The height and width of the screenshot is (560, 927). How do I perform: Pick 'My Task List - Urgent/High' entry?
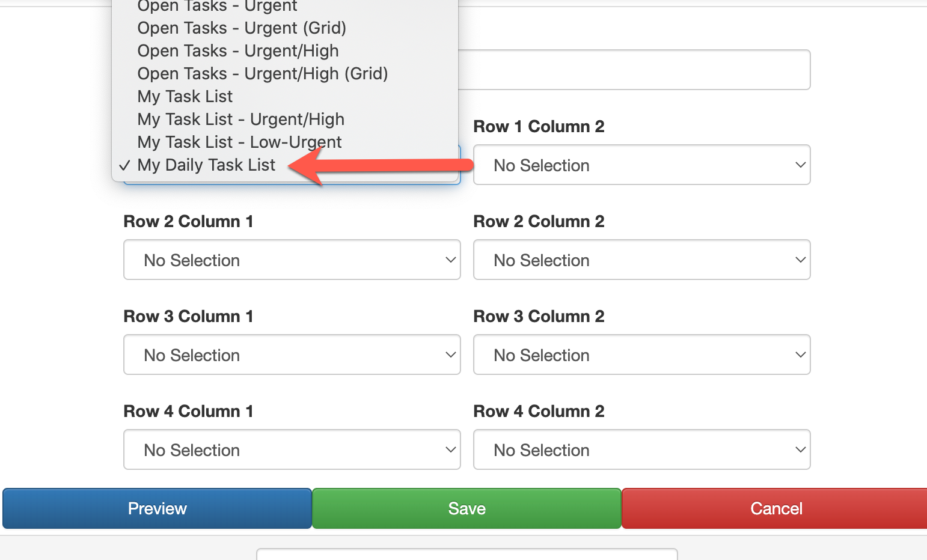tap(240, 120)
